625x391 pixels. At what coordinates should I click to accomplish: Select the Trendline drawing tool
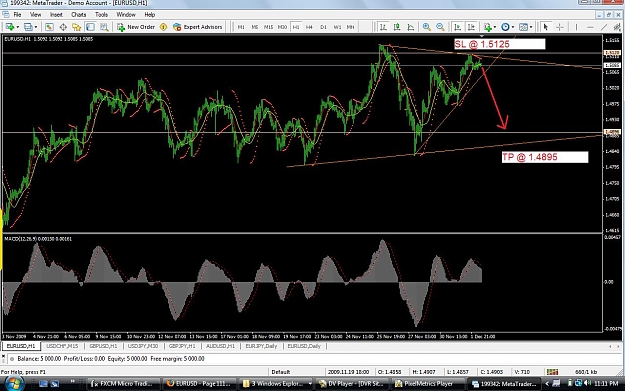pos(604,27)
